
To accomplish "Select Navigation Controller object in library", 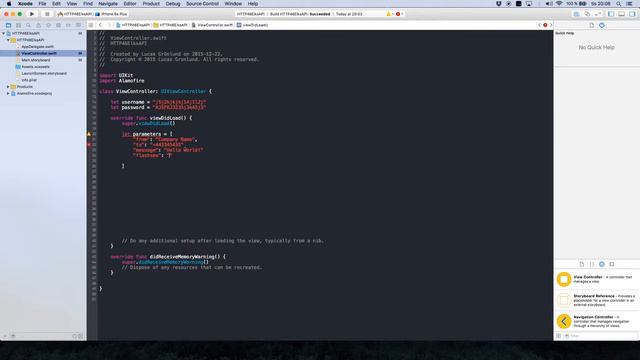I will (597, 321).
